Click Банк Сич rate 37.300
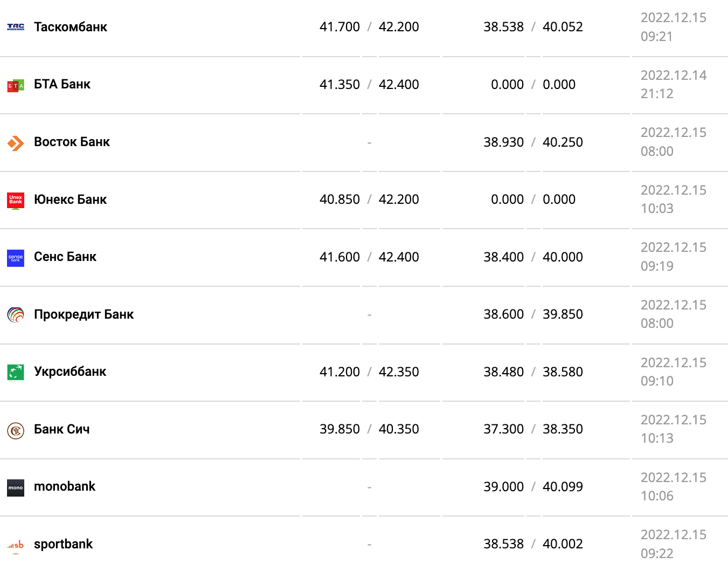 pyautogui.click(x=503, y=429)
